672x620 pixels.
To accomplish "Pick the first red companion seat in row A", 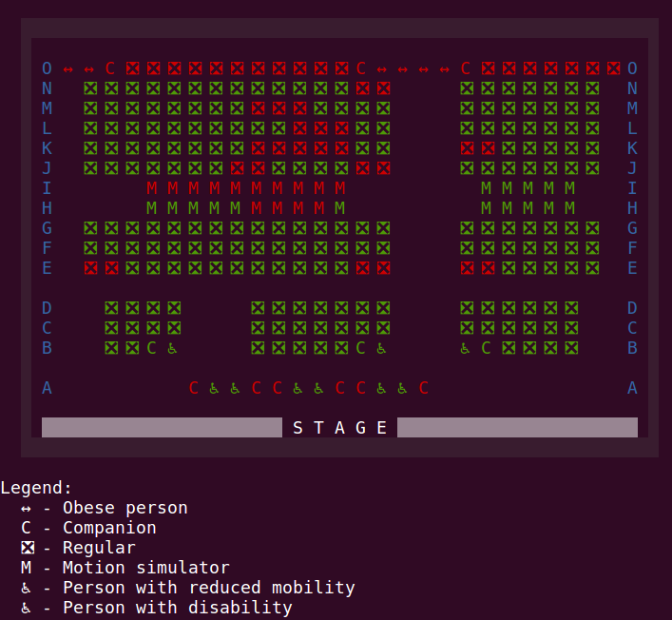I will [194, 388].
